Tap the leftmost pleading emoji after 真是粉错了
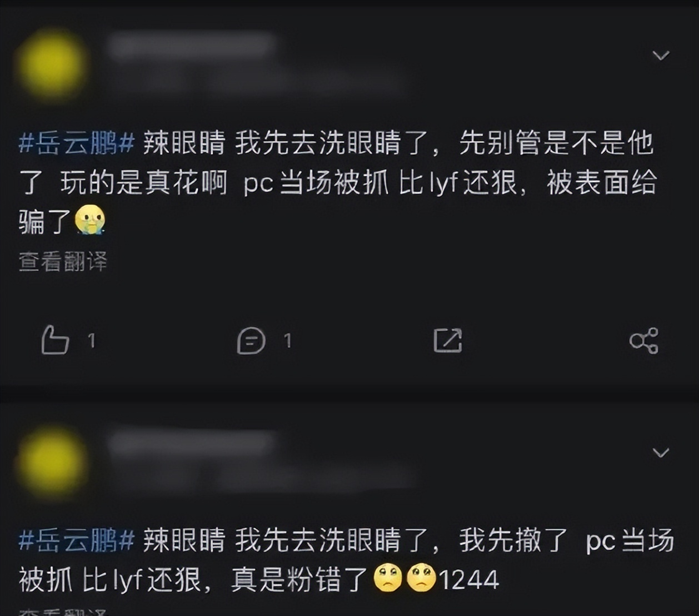Viewport: 699px width, 616px height. click(x=388, y=578)
